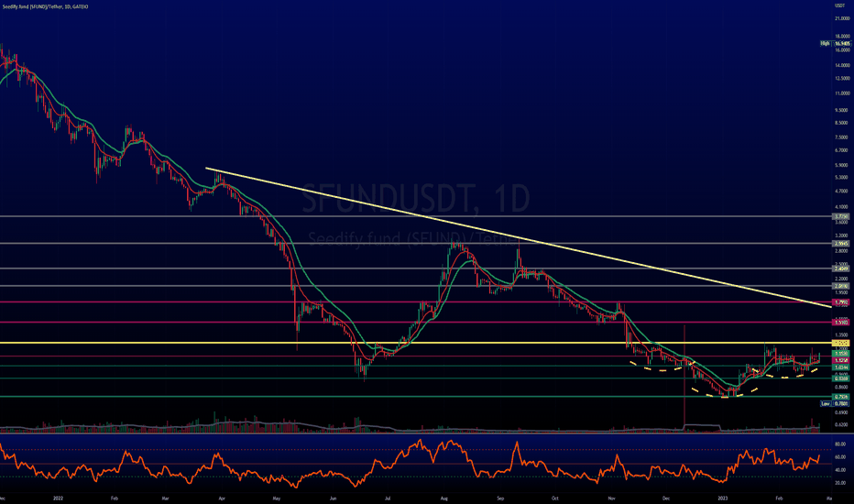
Task: Click the Mar label on time axis
Action: [165, 498]
